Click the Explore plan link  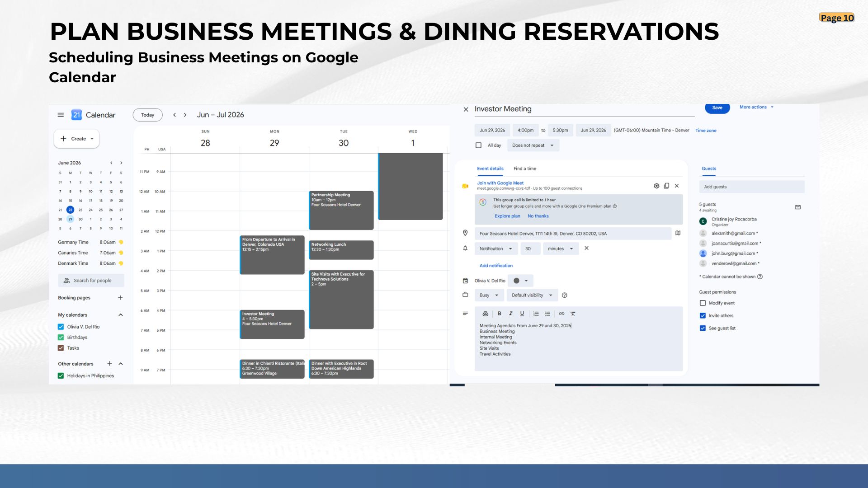[507, 216]
